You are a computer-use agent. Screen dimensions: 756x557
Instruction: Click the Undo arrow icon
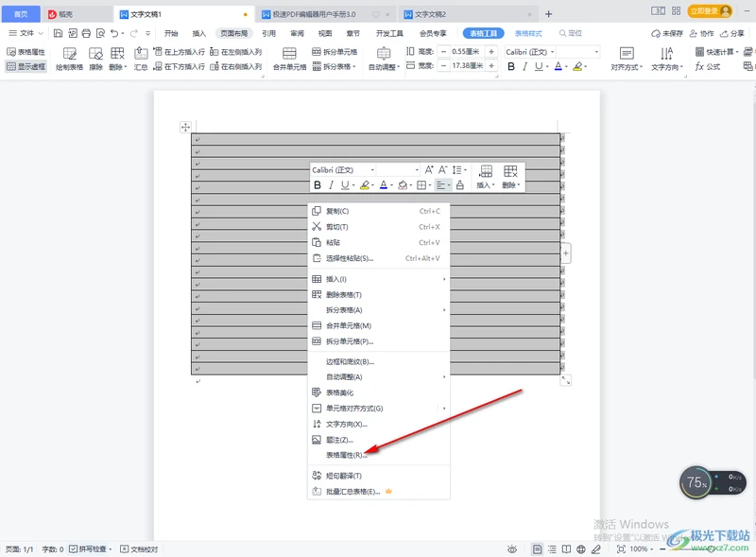click(114, 33)
